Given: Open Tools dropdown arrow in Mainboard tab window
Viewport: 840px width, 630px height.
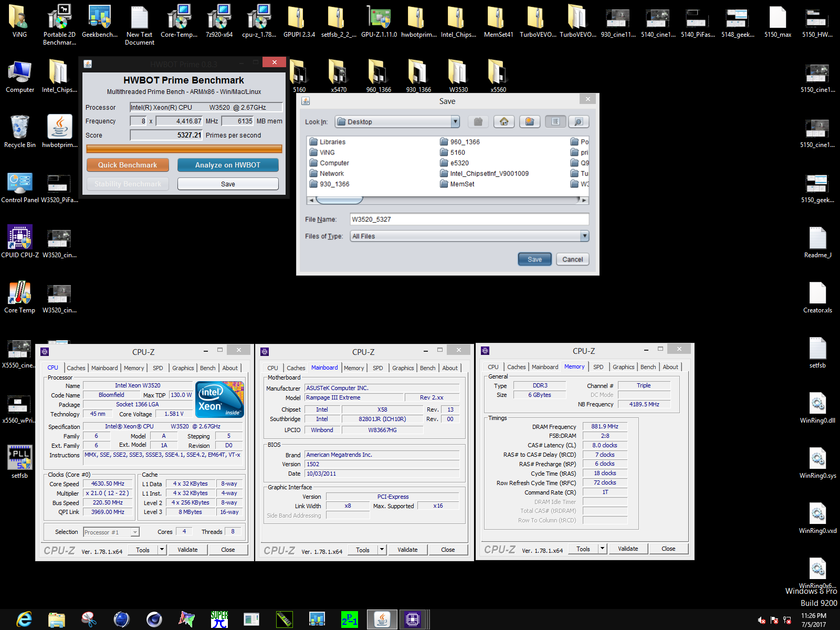Looking at the screenshot, I should [382, 550].
